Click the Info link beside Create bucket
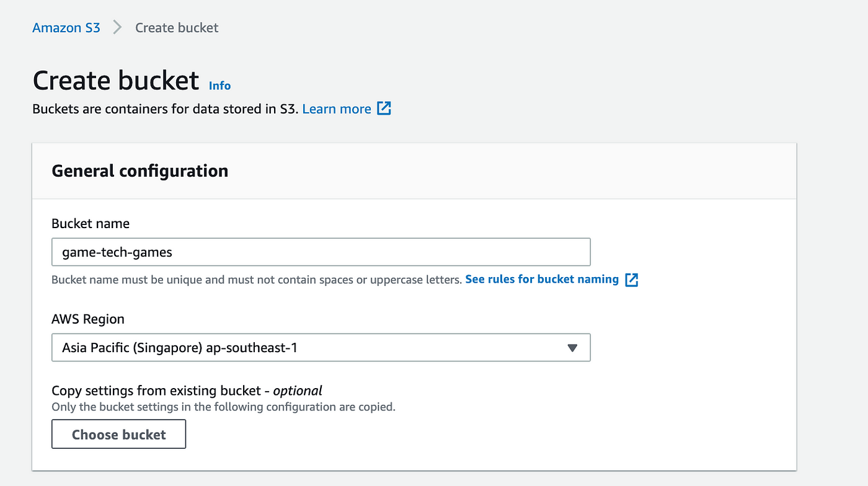 pyautogui.click(x=219, y=86)
